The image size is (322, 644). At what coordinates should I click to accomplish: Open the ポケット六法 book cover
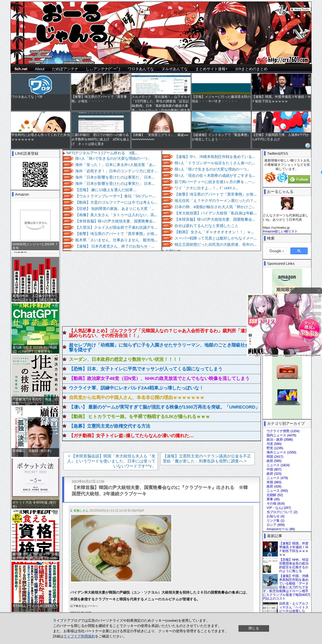pos(35,483)
